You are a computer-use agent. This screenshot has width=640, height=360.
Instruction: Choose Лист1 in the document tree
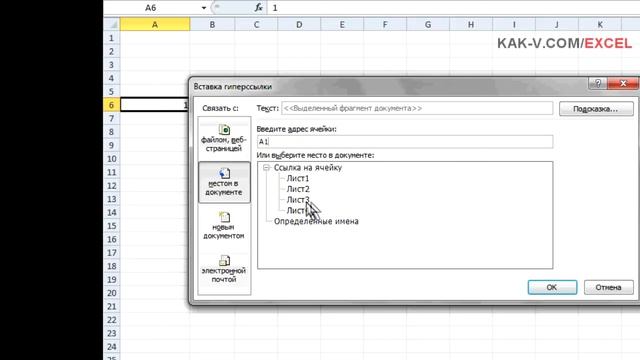298,178
